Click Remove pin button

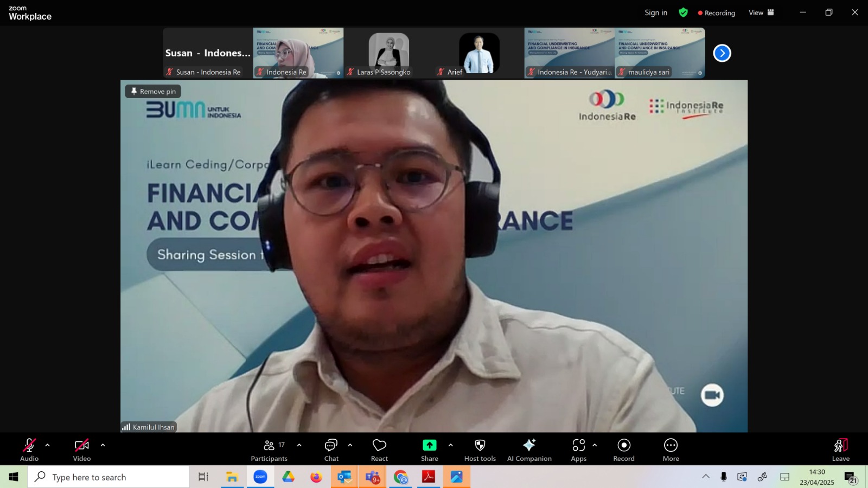click(153, 91)
